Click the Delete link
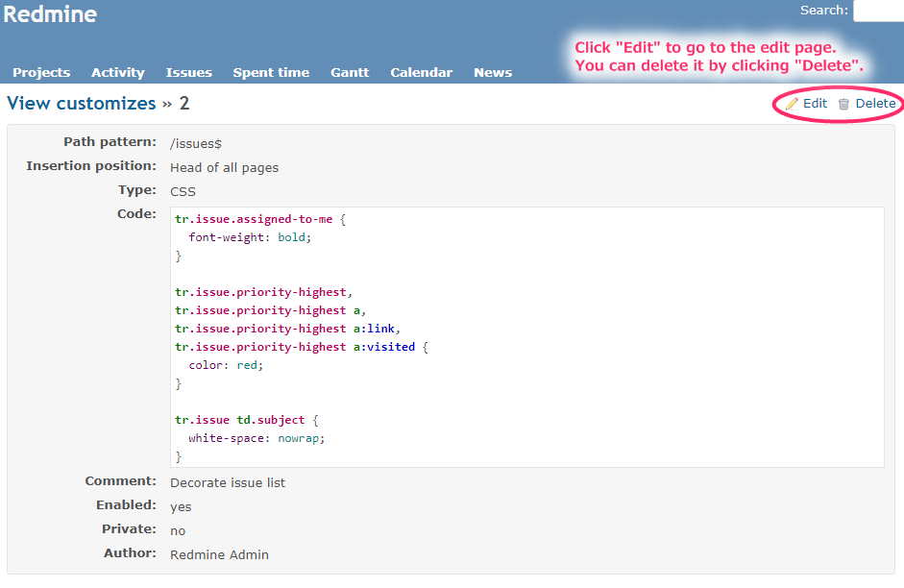Image resolution: width=904 pixels, height=588 pixels. pyautogui.click(x=875, y=103)
